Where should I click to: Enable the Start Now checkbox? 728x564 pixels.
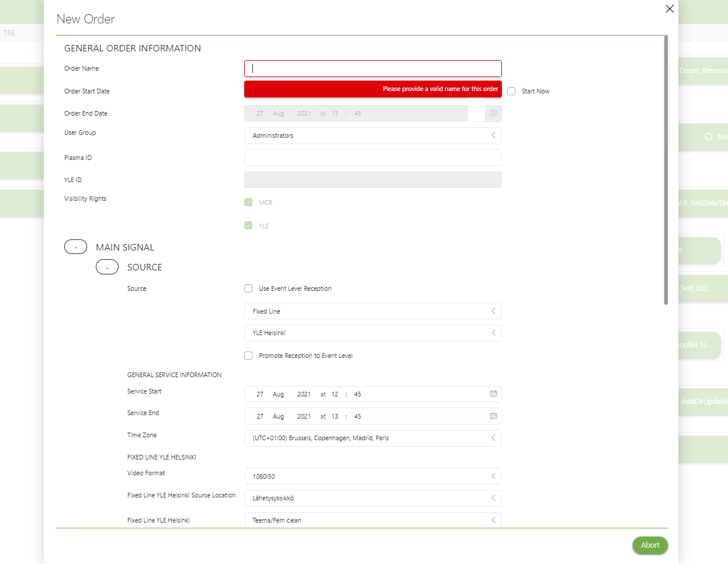tap(511, 90)
